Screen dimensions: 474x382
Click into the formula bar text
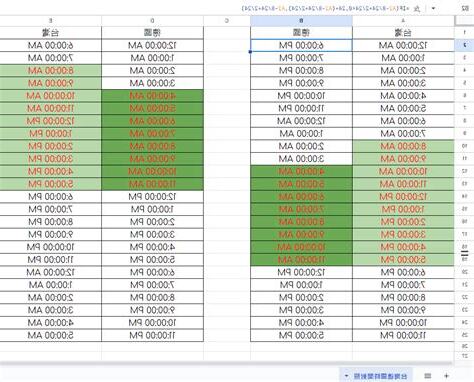[x=326, y=8]
